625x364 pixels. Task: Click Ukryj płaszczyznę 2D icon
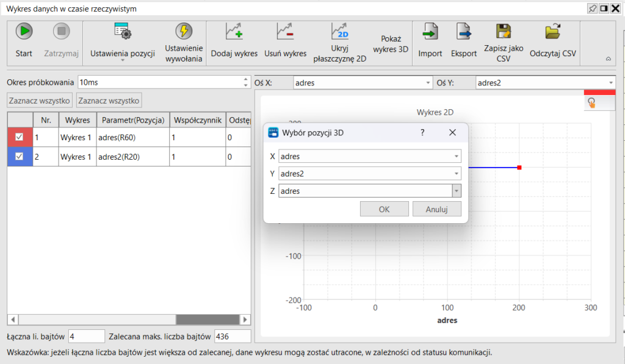tap(339, 31)
